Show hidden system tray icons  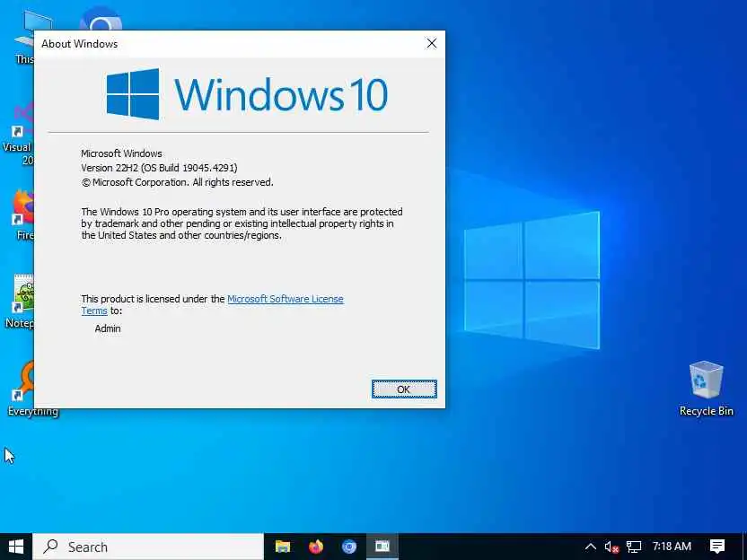[590, 547]
